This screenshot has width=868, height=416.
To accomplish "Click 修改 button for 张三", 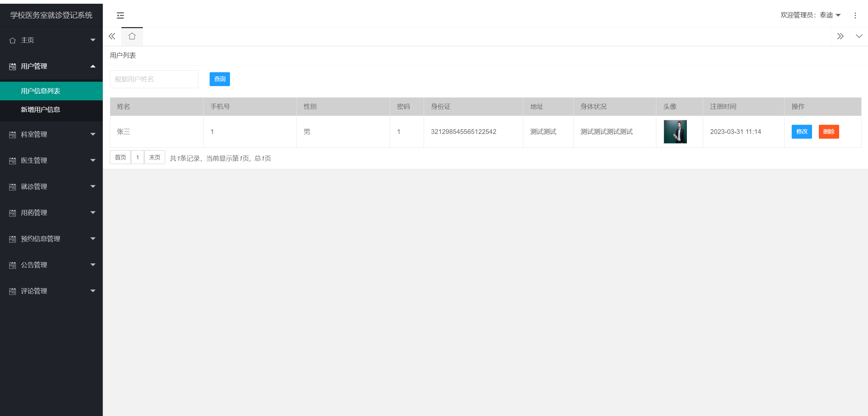I will click(802, 132).
